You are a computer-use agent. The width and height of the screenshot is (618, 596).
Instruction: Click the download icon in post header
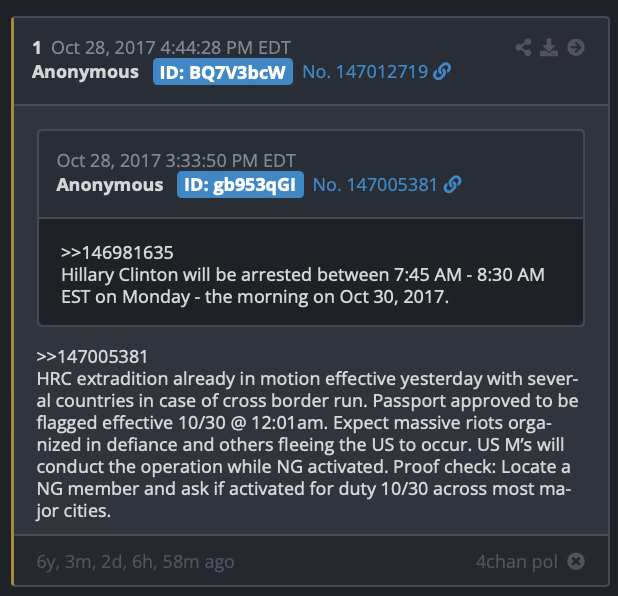click(x=549, y=48)
